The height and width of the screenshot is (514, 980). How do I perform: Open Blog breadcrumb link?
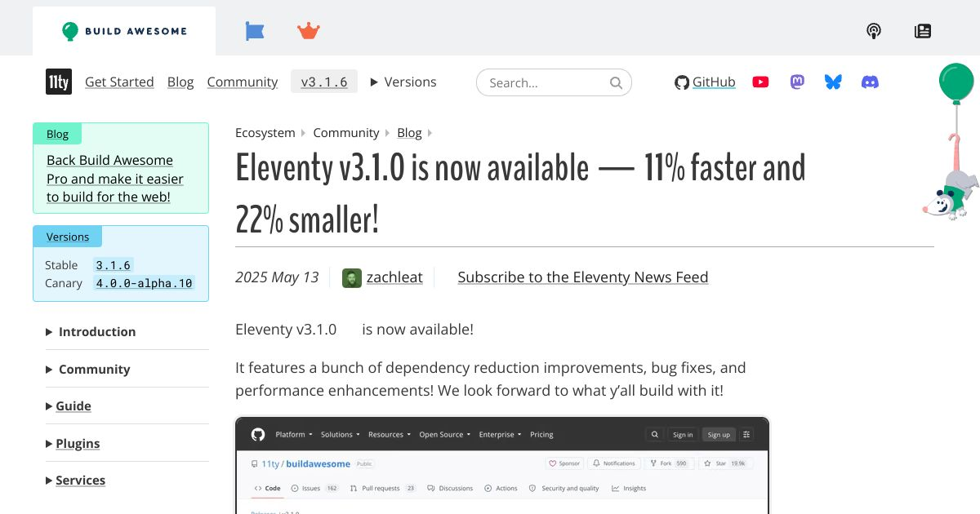(409, 132)
